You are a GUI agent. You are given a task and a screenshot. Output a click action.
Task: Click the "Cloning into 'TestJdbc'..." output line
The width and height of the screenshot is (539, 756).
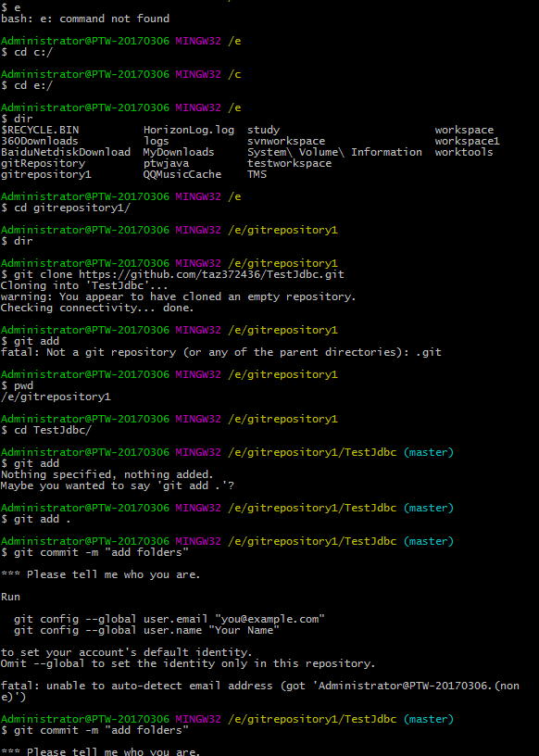tap(84, 285)
